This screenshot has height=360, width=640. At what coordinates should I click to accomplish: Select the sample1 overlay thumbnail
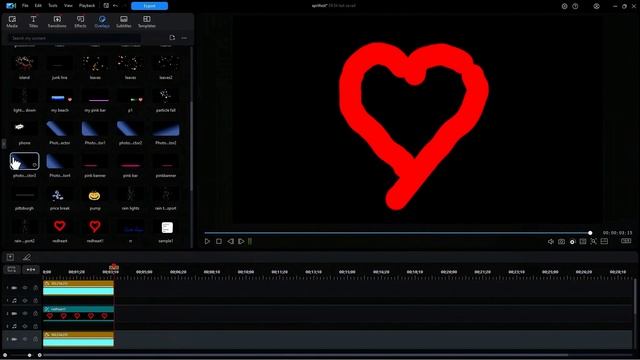(x=166, y=227)
